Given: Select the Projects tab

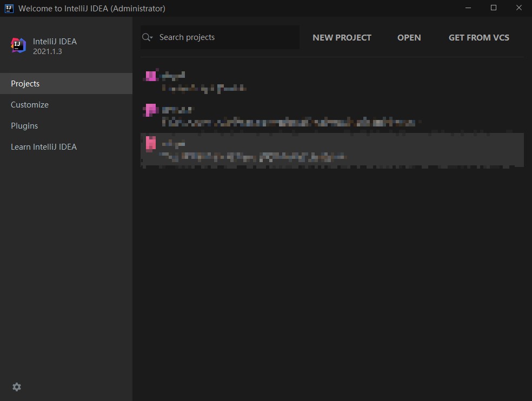Looking at the screenshot, I should 66,83.
